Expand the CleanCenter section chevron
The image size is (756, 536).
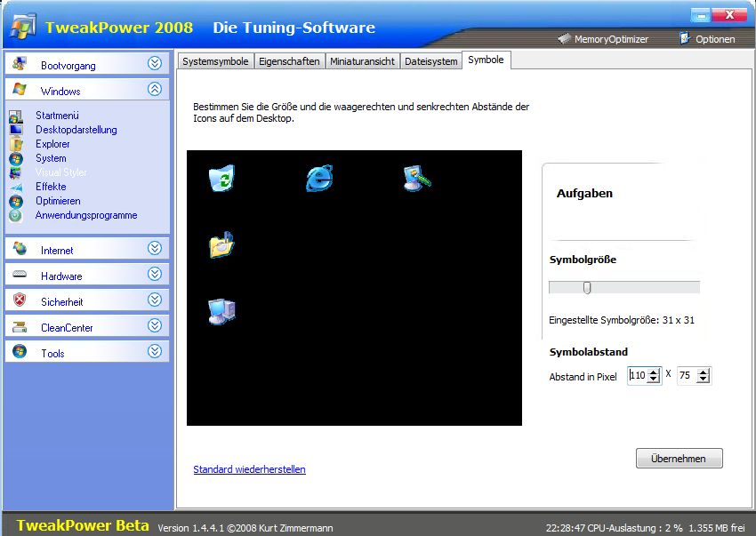tap(155, 325)
